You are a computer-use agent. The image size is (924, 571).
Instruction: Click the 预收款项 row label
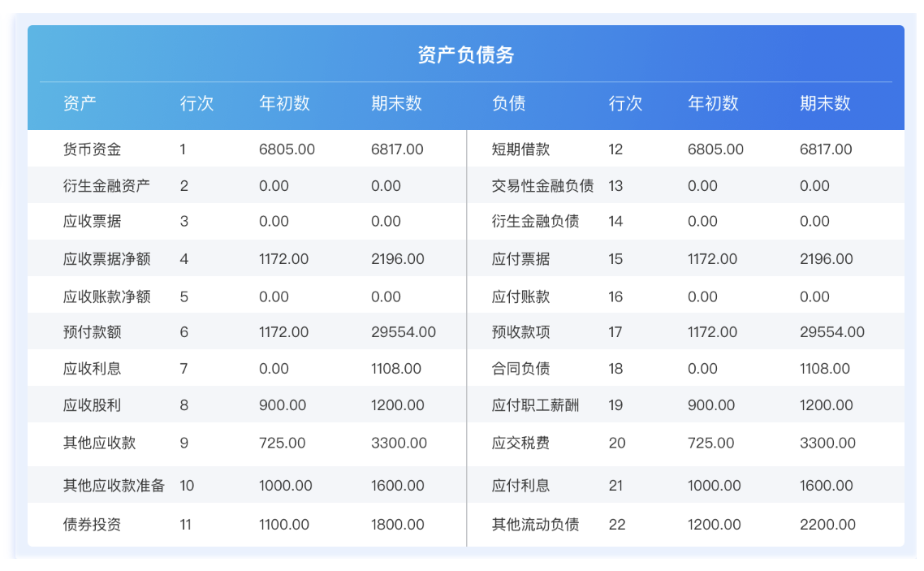[521, 331]
